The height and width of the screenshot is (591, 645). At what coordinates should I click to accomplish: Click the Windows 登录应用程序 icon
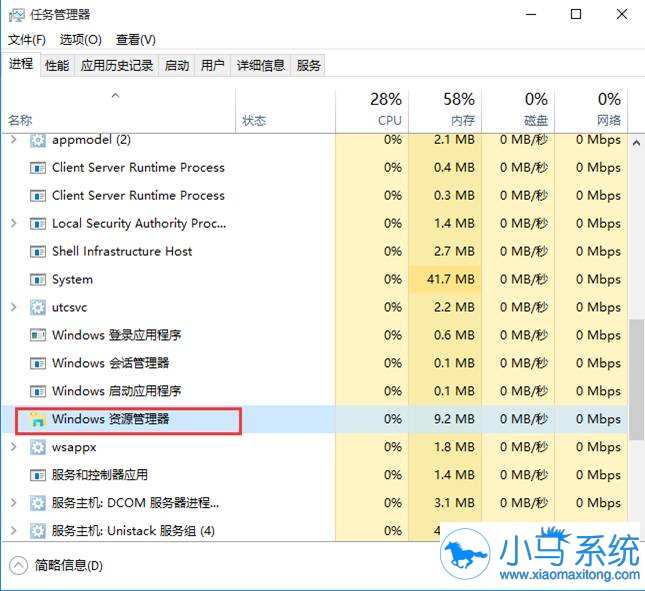click(x=37, y=336)
